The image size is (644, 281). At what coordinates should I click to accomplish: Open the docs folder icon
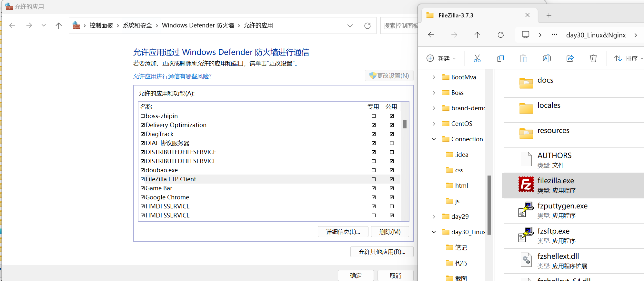pyautogui.click(x=526, y=83)
